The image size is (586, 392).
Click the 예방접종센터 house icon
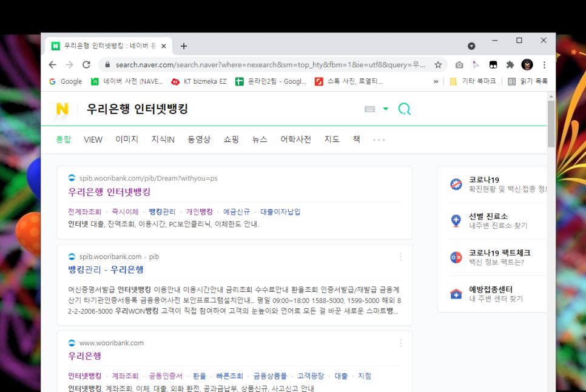click(456, 294)
